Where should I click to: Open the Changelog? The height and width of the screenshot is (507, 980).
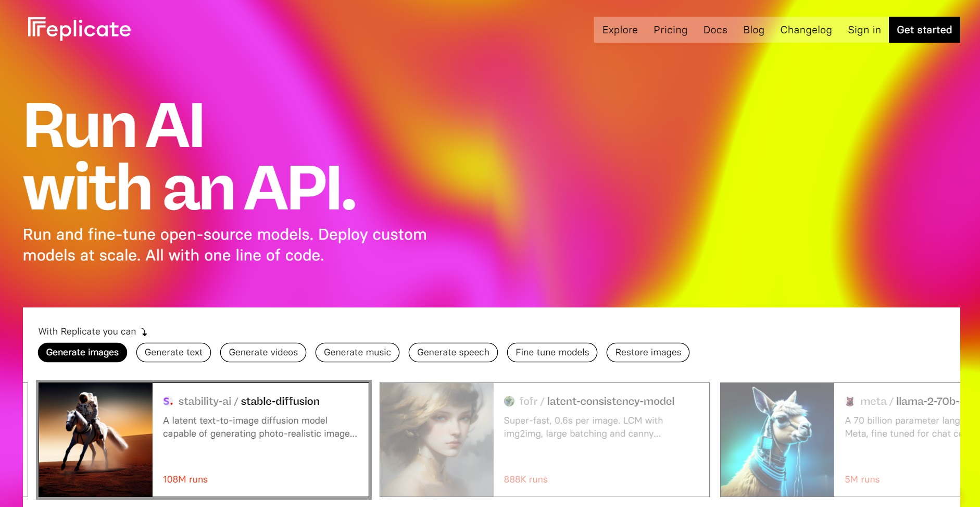pyautogui.click(x=806, y=30)
